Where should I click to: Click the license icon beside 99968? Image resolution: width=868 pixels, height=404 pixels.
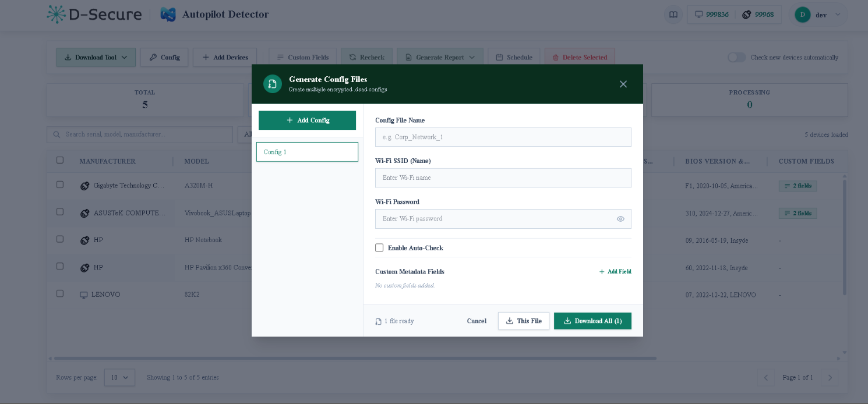click(746, 15)
